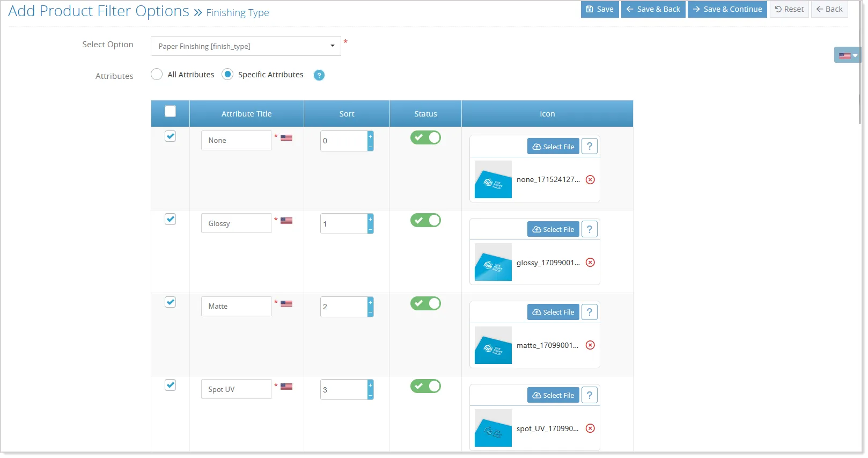Toggle the select-all header checkbox

[x=170, y=112]
